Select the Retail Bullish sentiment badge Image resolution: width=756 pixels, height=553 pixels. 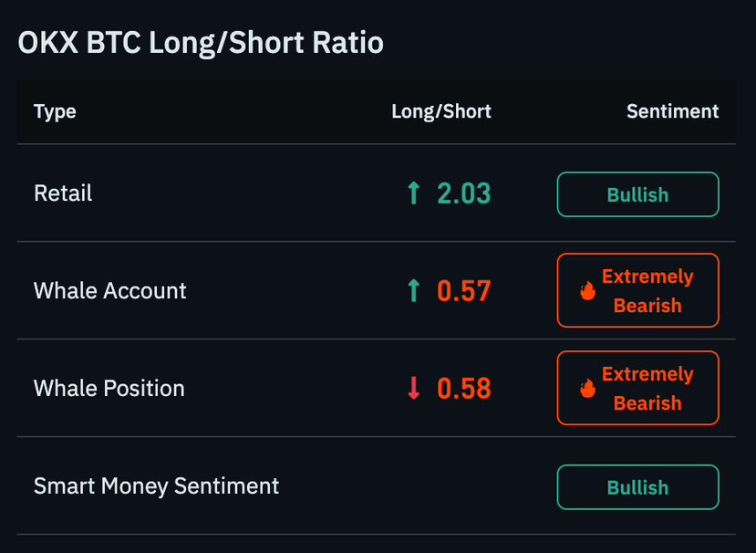637,194
